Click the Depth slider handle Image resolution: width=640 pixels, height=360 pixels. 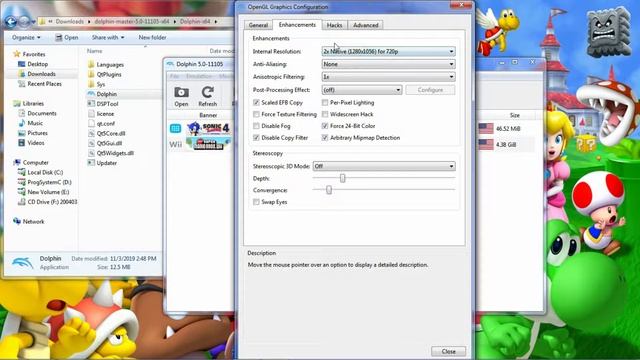343,178
